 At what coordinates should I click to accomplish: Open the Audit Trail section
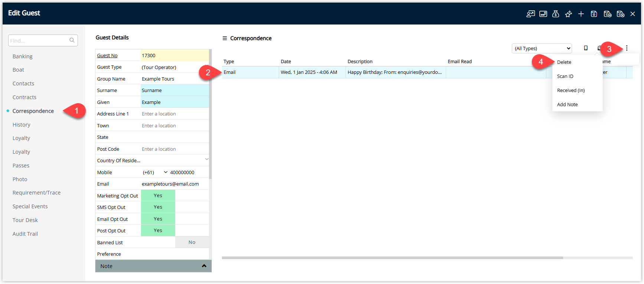coord(25,234)
